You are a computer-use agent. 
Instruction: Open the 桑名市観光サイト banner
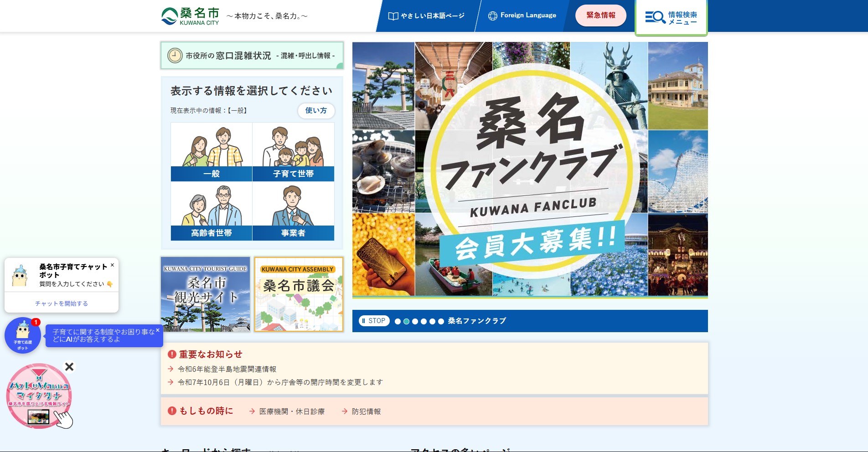click(206, 294)
